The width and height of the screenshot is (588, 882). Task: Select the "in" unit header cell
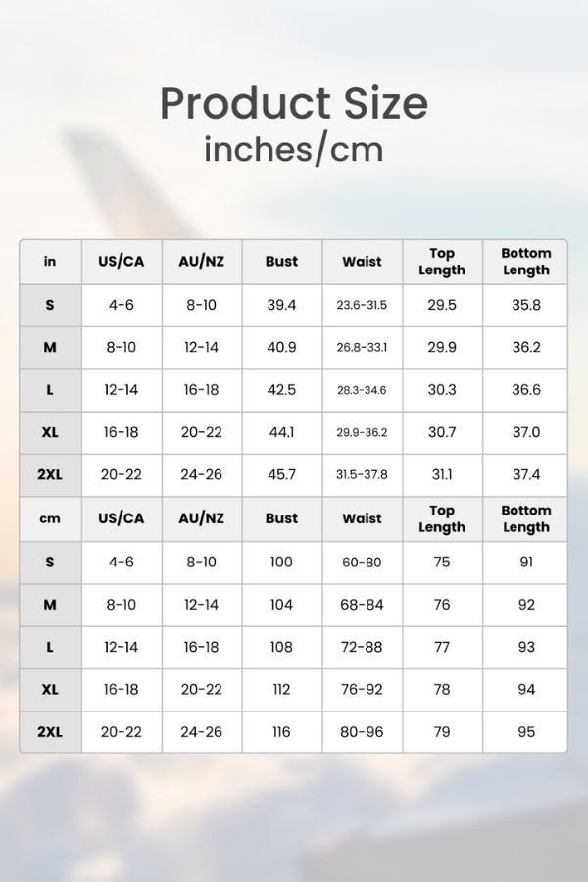tap(50, 262)
